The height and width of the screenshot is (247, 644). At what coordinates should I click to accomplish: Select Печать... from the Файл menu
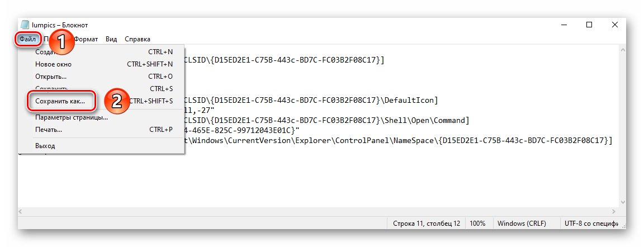tap(49, 130)
